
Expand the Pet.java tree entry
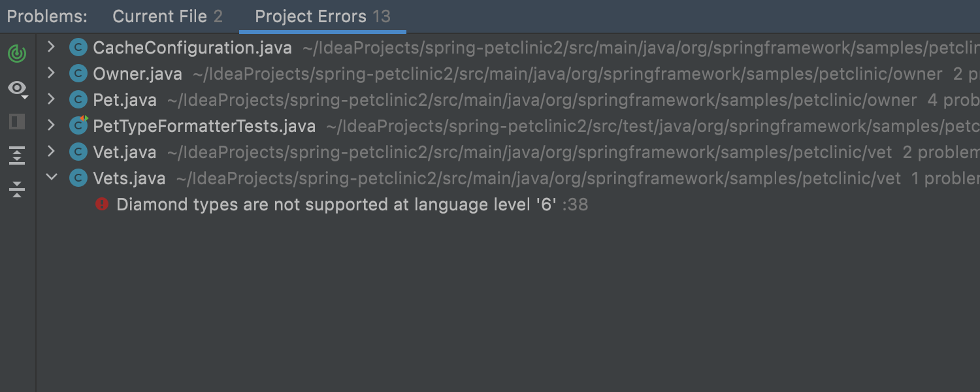52,99
